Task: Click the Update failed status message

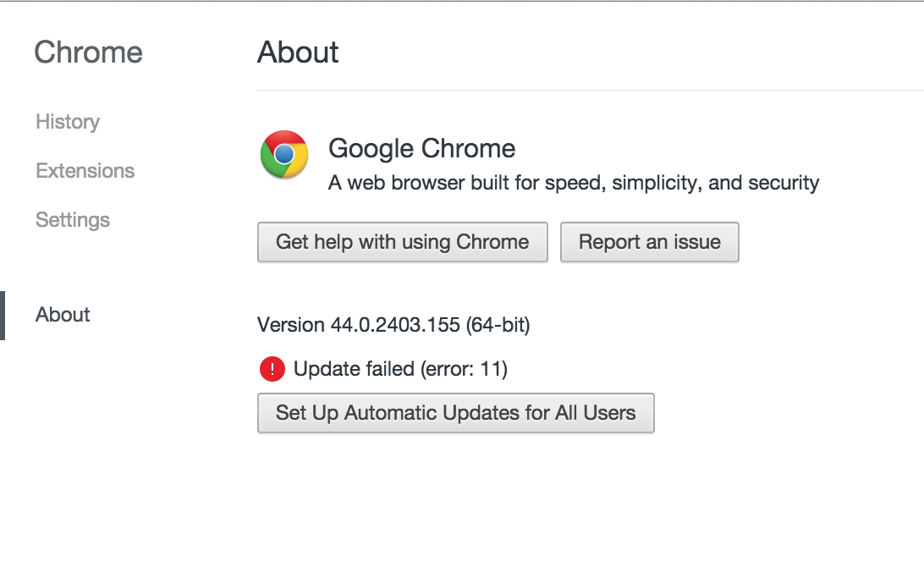Action: tap(401, 369)
